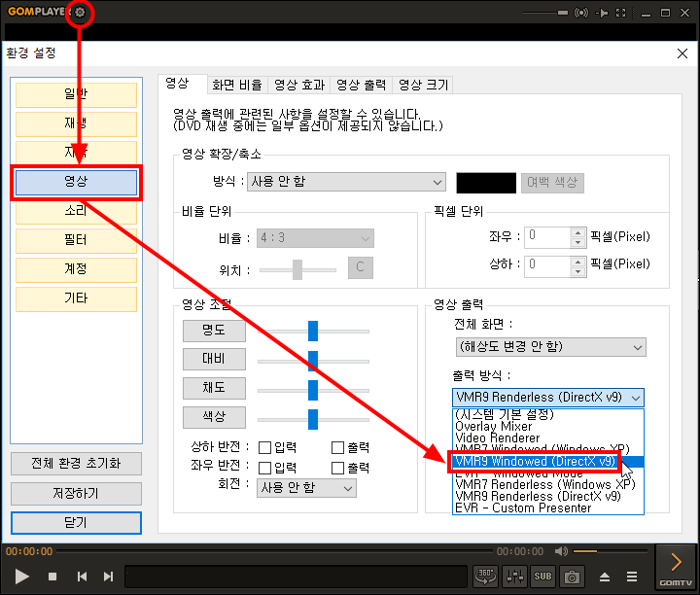Open the GOMTV side panel
Image resolution: width=700 pixels, height=595 pixels.
[x=676, y=568]
